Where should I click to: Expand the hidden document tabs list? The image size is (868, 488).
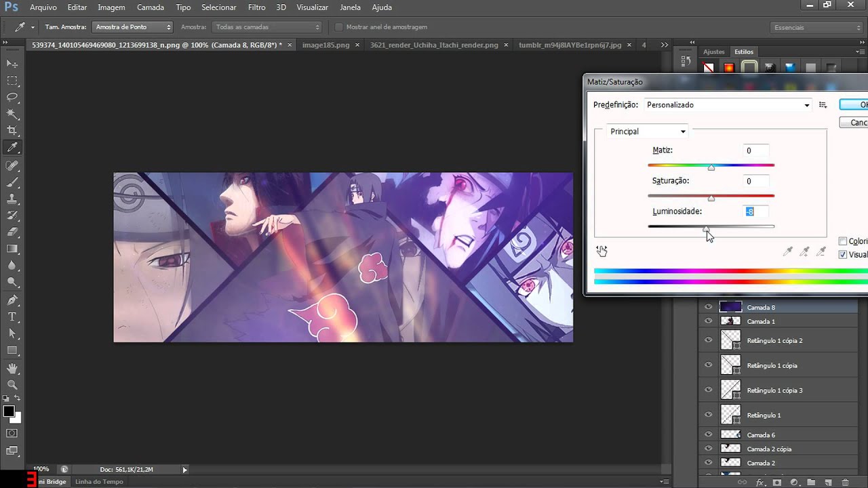click(x=665, y=45)
